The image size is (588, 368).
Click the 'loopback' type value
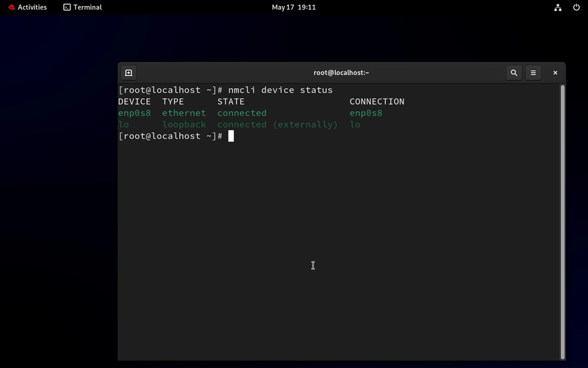coord(184,124)
